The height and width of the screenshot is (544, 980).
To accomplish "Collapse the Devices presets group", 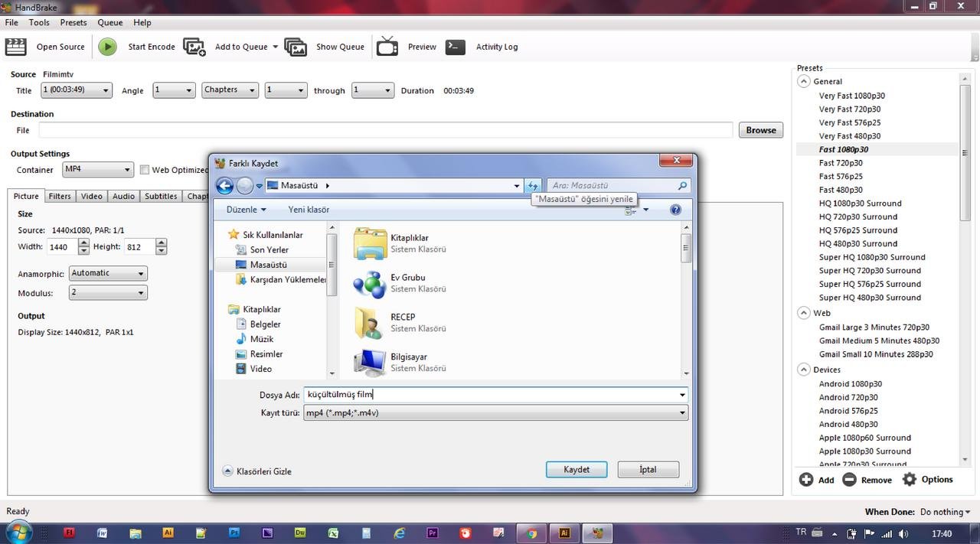I will click(x=804, y=370).
